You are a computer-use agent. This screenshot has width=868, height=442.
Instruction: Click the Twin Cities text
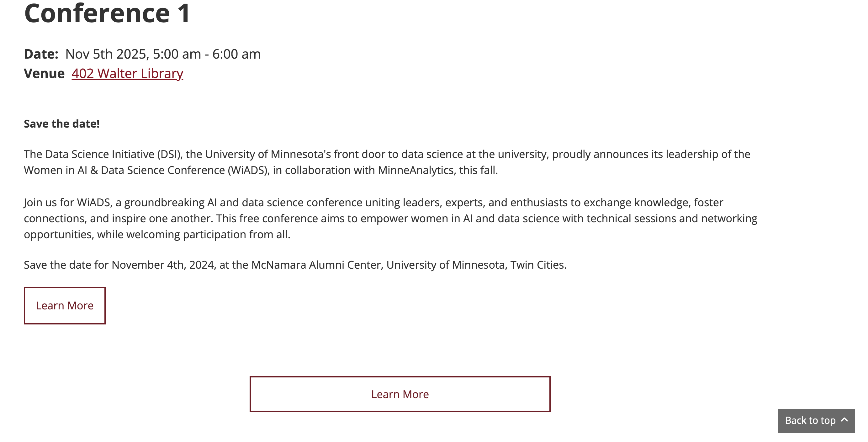click(x=538, y=265)
